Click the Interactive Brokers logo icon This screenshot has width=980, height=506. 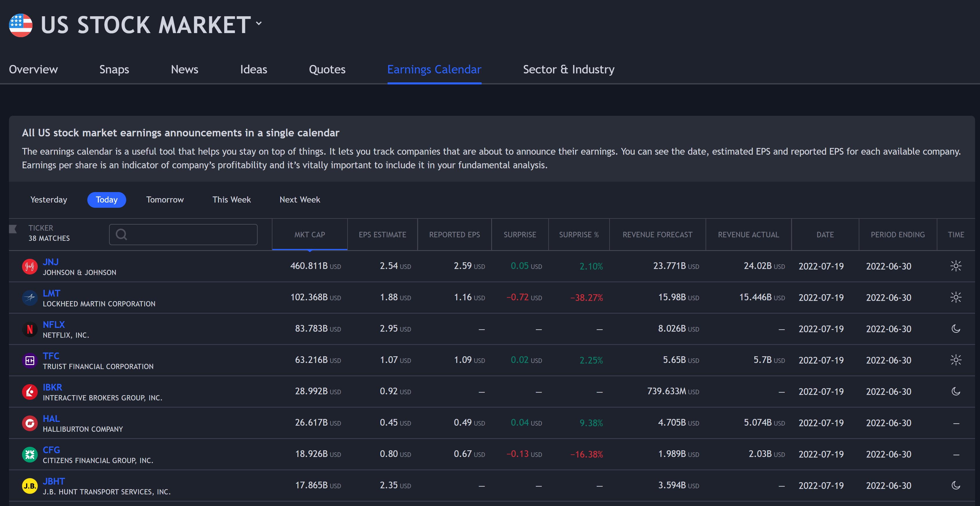click(x=30, y=391)
